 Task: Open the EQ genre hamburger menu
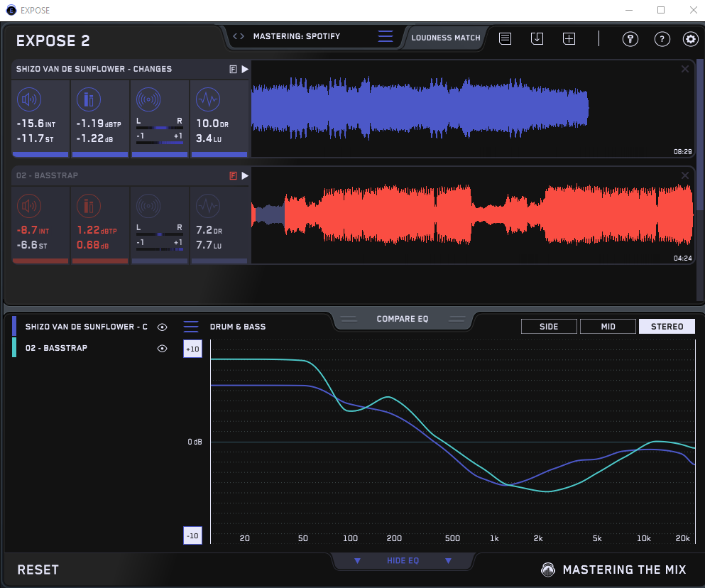(x=191, y=327)
